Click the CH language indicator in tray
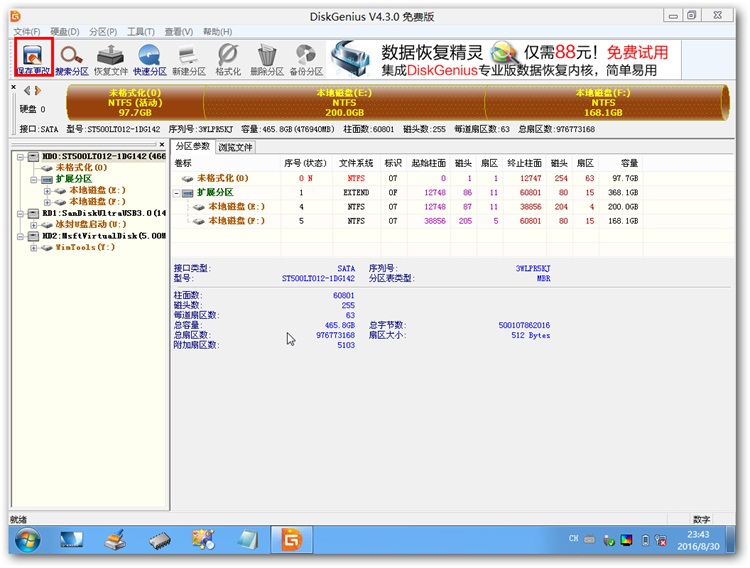 pos(574,538)
